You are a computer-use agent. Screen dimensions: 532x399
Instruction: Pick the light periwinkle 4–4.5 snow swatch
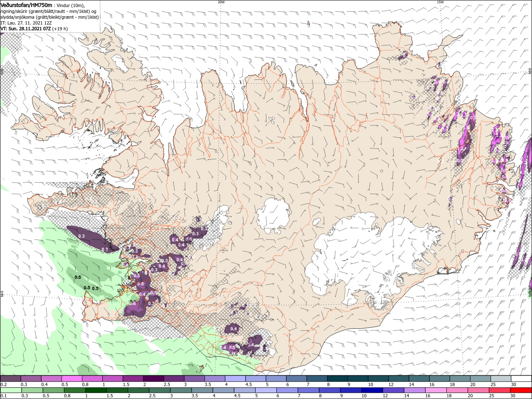click(235, 379)
